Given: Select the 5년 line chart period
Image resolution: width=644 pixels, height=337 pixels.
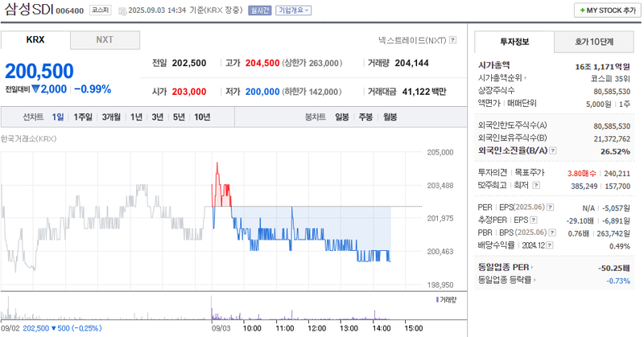Looking at the screenshot, I should (179, 117).
